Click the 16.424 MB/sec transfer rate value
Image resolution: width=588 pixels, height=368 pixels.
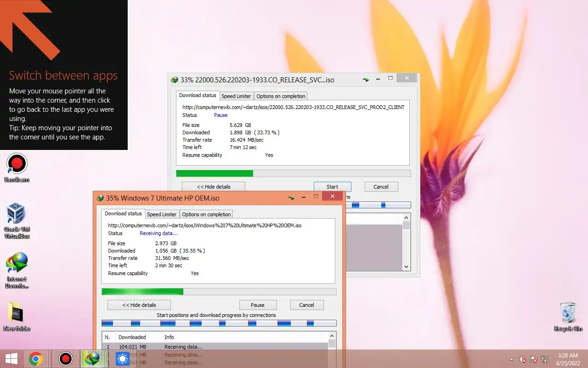246,140
